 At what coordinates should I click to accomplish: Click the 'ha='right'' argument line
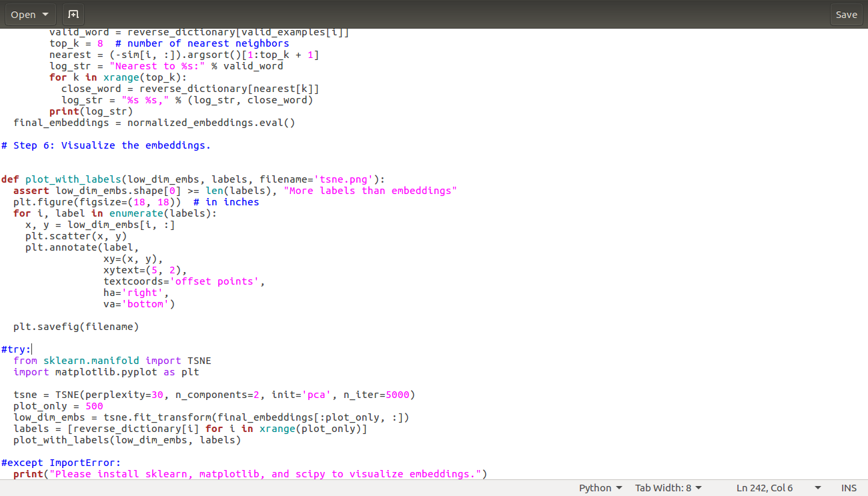136,293
